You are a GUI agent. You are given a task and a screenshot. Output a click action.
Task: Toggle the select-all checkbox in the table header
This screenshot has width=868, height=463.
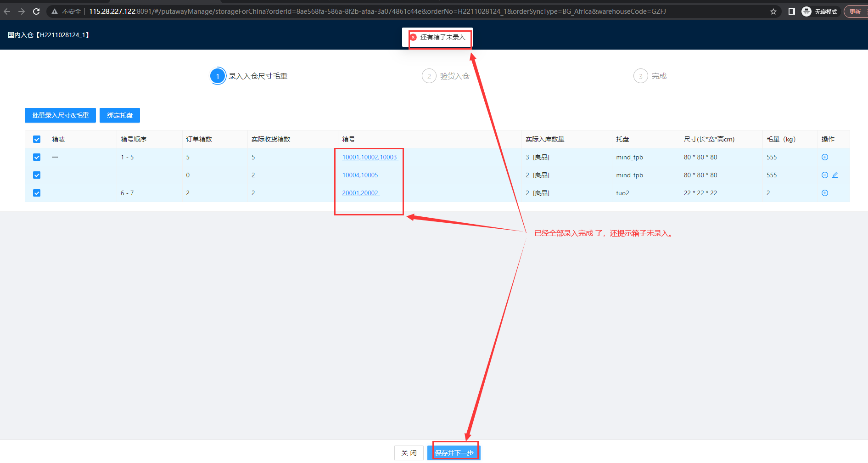click(37, 139)
